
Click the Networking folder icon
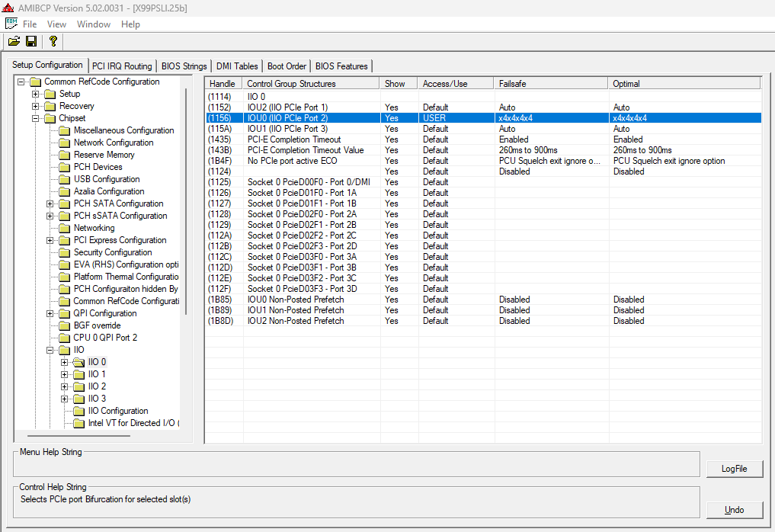point(64,228)
